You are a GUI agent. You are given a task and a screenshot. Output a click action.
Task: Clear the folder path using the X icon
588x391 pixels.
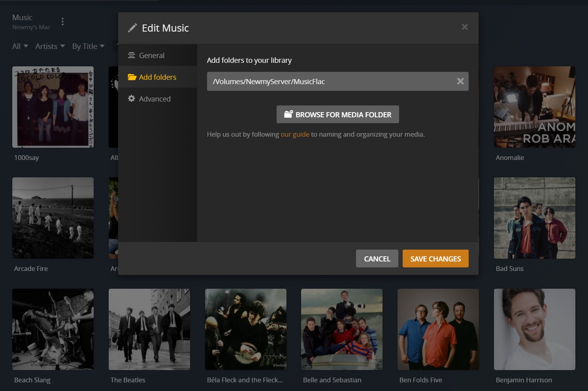point(460,81)
